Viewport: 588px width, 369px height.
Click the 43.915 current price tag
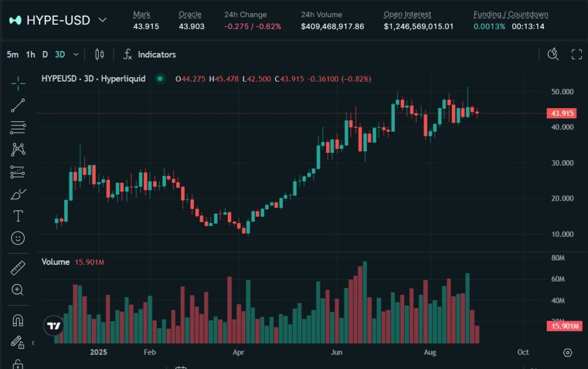562,113
